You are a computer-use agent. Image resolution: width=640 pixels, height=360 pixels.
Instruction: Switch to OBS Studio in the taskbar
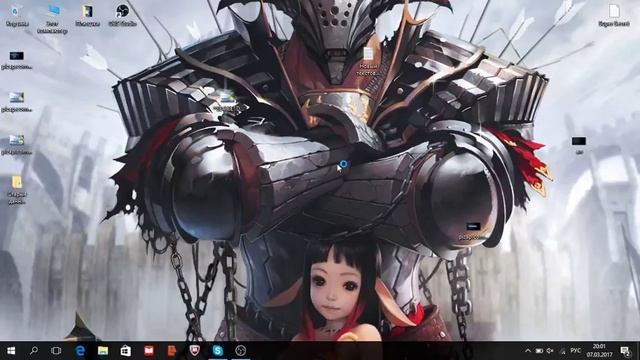tap(241, 351)
